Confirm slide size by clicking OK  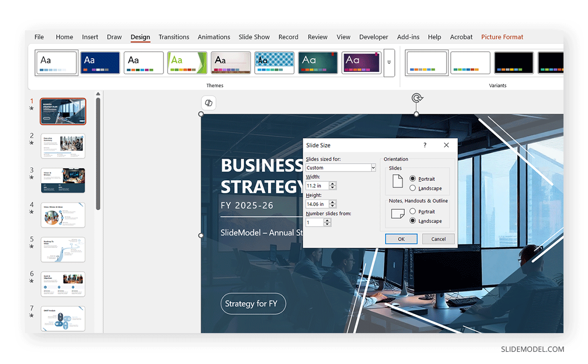tap(401, 239)
